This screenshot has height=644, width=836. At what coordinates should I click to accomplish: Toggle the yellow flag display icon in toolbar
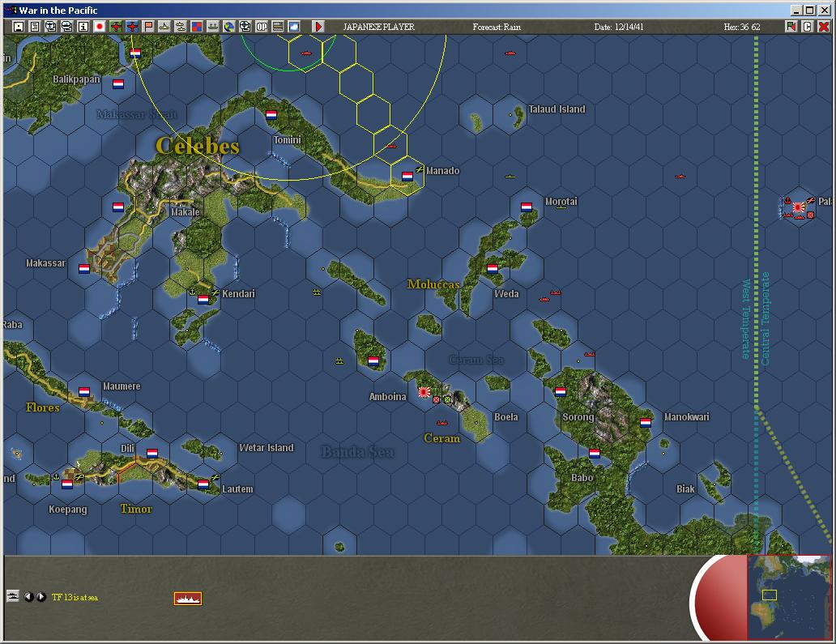[x=147, y=26]
